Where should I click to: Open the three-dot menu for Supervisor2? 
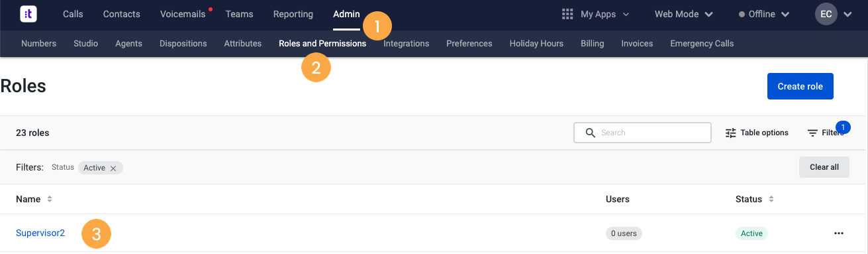[x=839, y=233]
